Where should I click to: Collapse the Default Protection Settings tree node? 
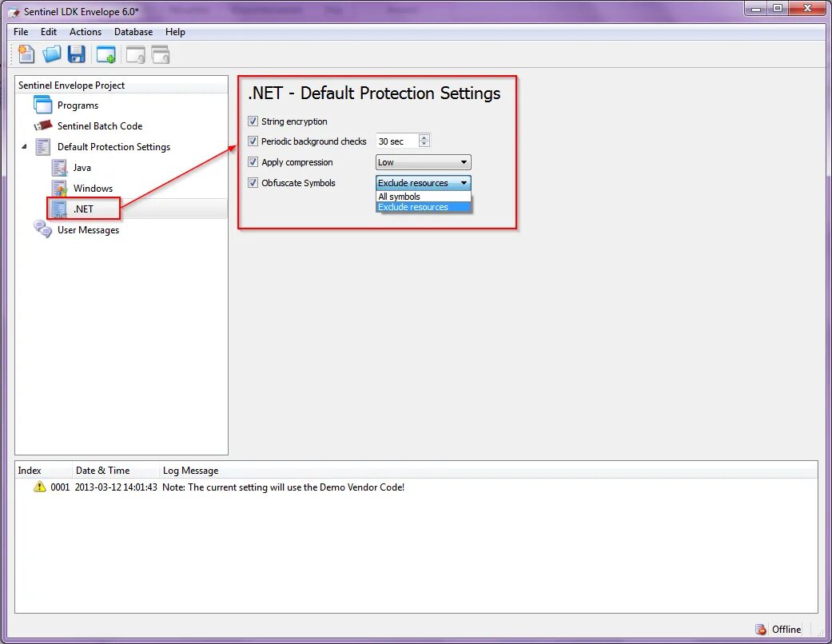24,146
